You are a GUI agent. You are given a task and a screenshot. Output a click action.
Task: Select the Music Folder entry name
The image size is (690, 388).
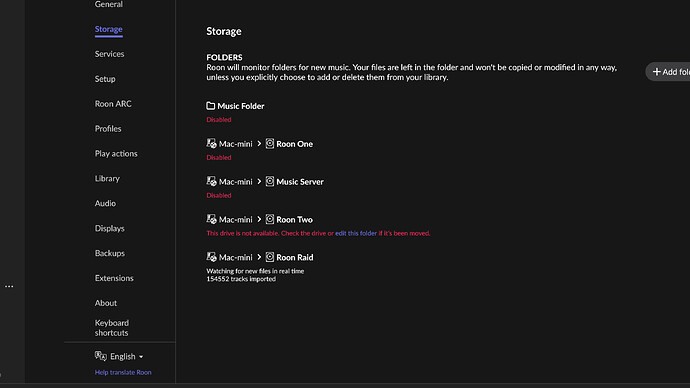[241, 106]
